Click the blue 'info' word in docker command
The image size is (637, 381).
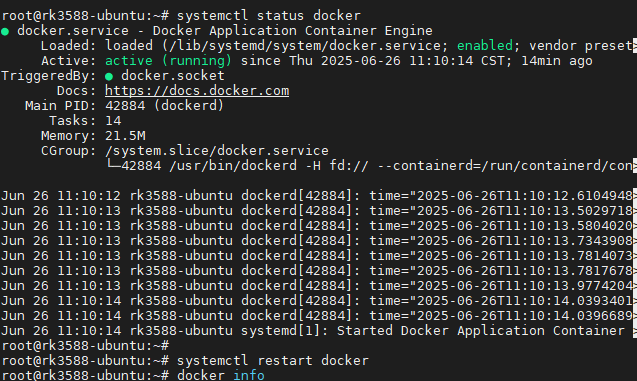coord(249,375)
